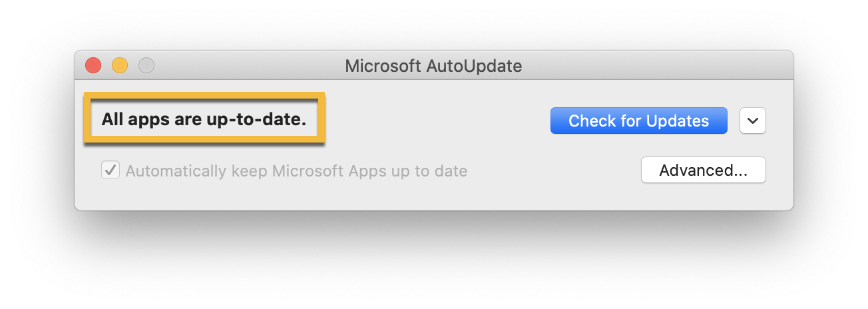Viewport: 868px width, 309px height.
Task: Click the small chevron icon right of blue button
Action: [753, 121]
